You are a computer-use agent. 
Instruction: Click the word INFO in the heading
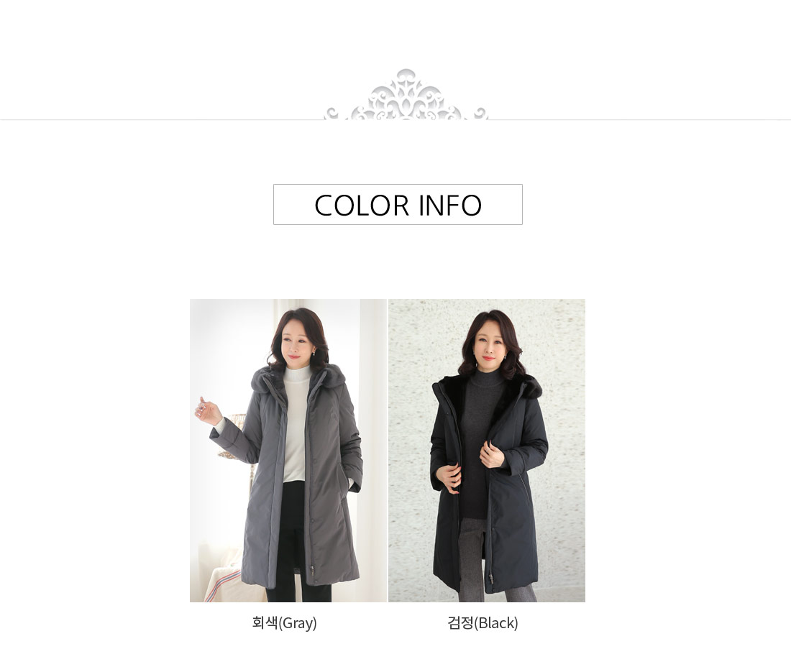tap(450, 205)
